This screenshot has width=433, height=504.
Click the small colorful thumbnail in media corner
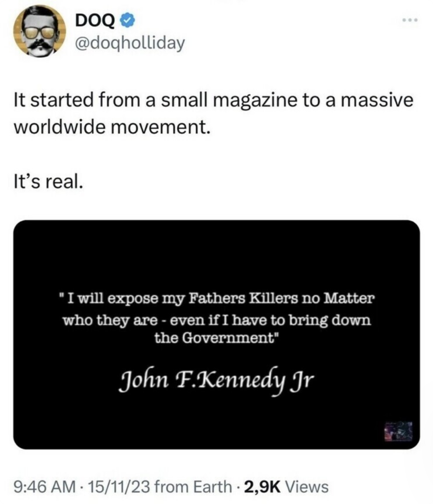[398, 431]
